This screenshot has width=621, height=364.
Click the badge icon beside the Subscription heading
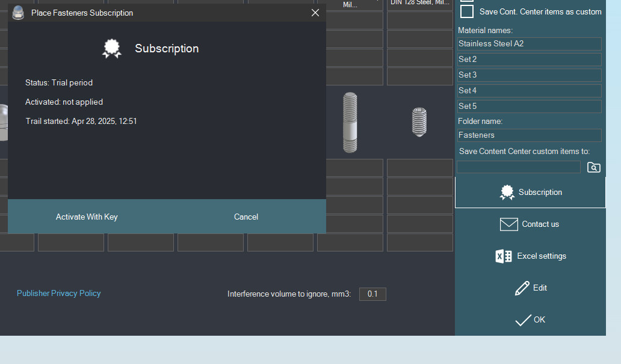(x=112, y=49)
